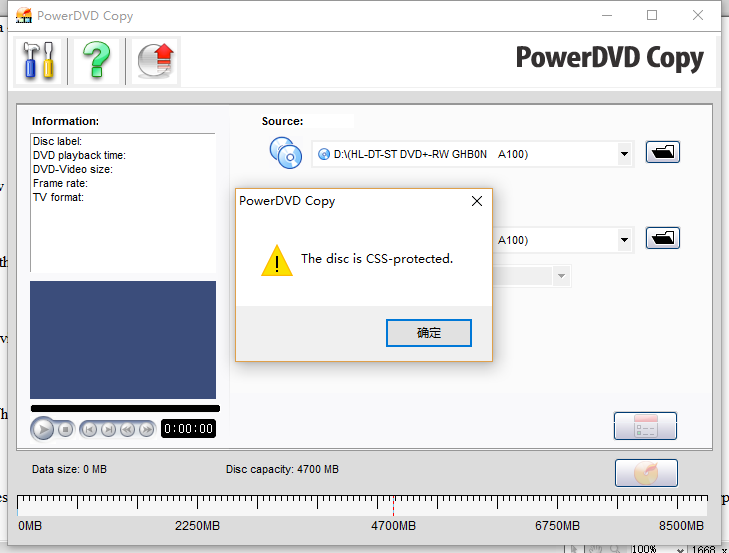Stop the DVD preview
Screen dimensions: 729x553
[66, 429]
